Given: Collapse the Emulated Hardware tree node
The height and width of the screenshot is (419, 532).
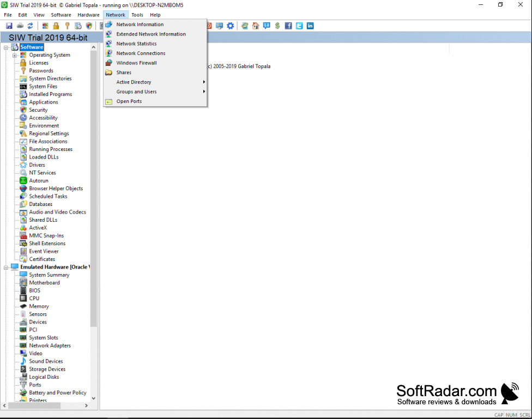Looking at the screenshot, I should click(x=6, y=268).
